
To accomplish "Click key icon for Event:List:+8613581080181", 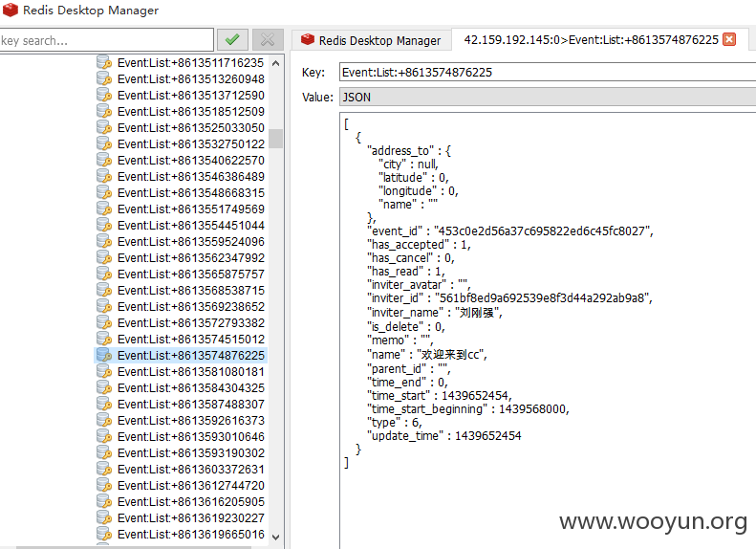I will tap(104, 371).
